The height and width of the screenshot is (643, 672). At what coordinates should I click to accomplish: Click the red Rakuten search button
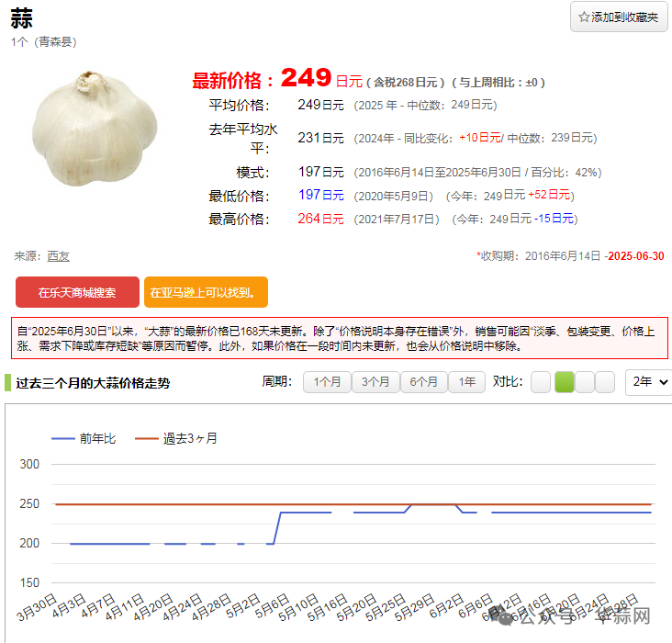pos(77,292)
